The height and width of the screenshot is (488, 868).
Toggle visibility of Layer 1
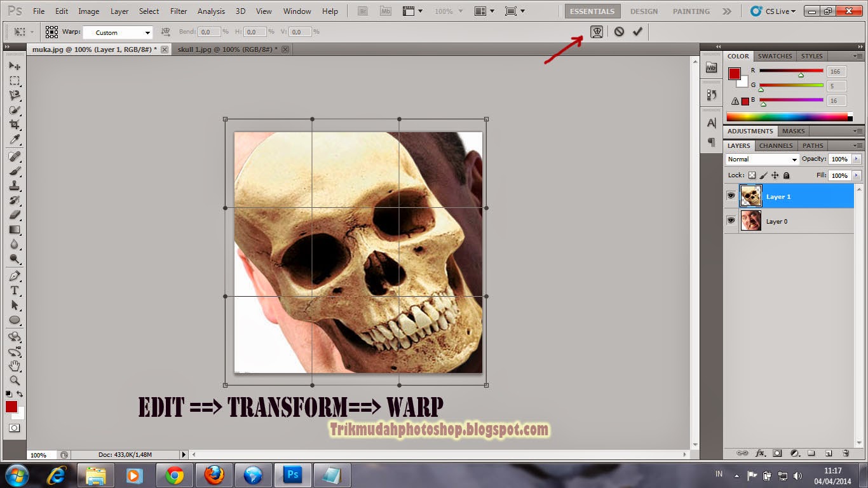(731, 196)
